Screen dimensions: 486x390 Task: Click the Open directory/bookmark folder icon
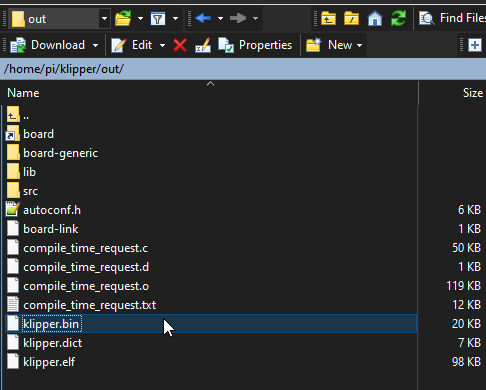pyautogui.click(x=123, y=19)
